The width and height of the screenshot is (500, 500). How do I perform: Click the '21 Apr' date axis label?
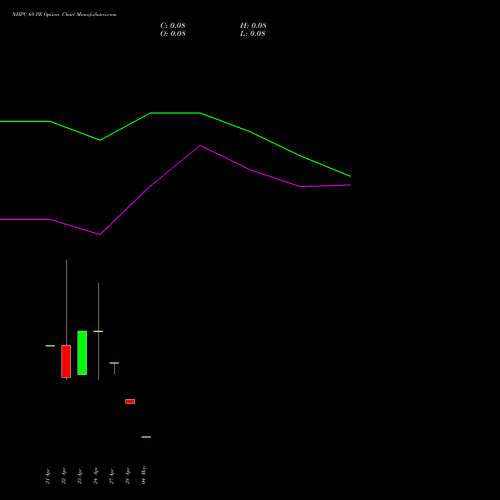tap(48, 477)
